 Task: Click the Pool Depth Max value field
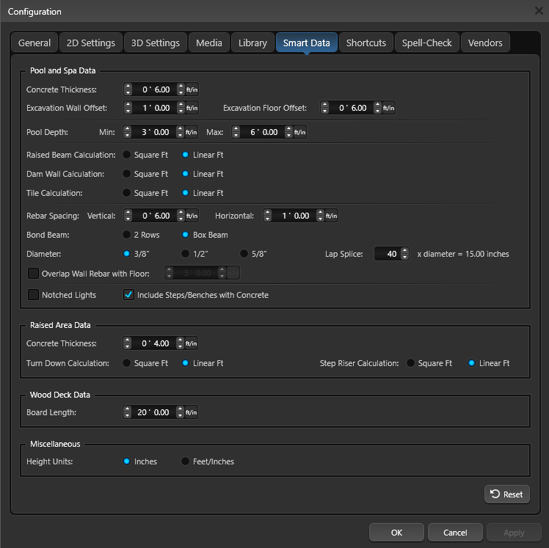click(262, 132)
